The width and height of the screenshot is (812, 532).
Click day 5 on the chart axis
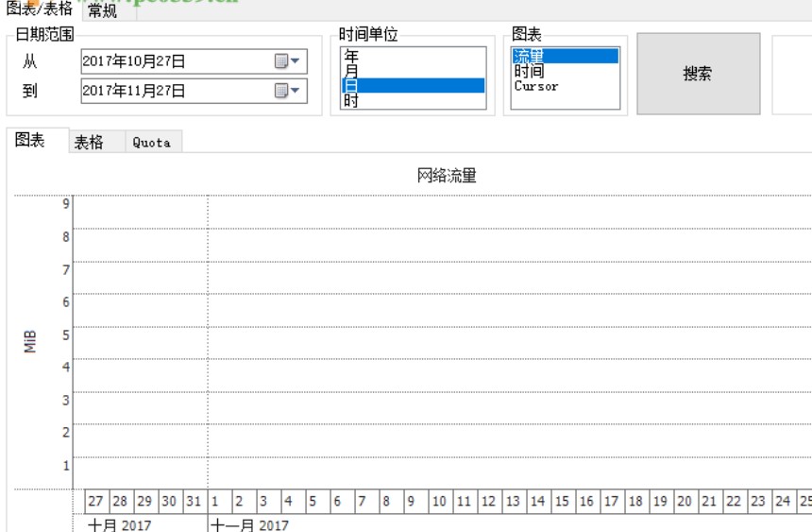pos(316,501)
